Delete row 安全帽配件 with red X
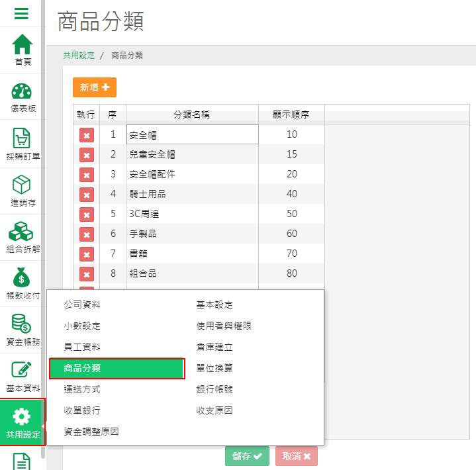476x470 pixels. point(87,175)
